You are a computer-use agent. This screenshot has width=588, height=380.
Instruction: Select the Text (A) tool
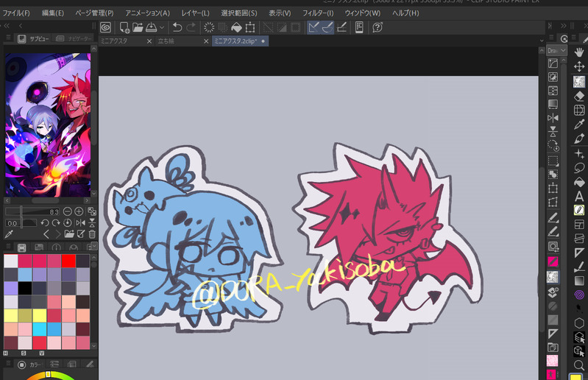pyautogui.click(x=579, y=196)
